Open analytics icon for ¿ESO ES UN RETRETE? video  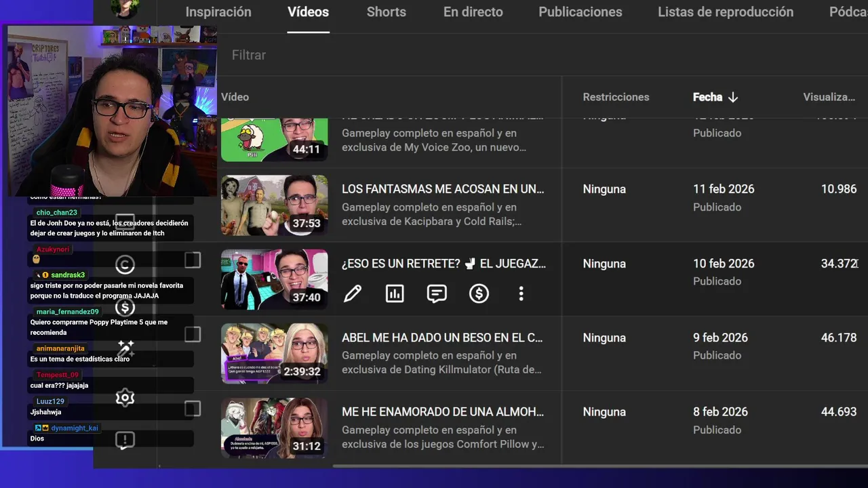click(x=395, y=293)
